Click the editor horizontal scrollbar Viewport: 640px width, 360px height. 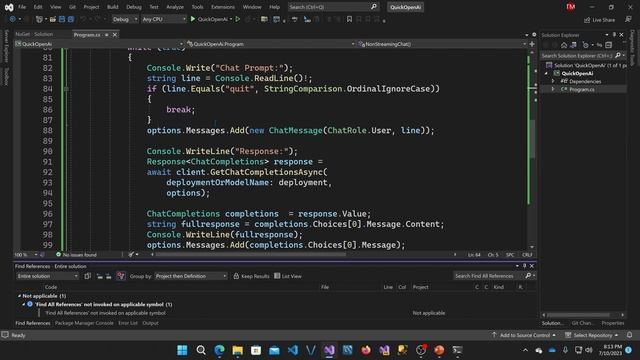point(250,254)
